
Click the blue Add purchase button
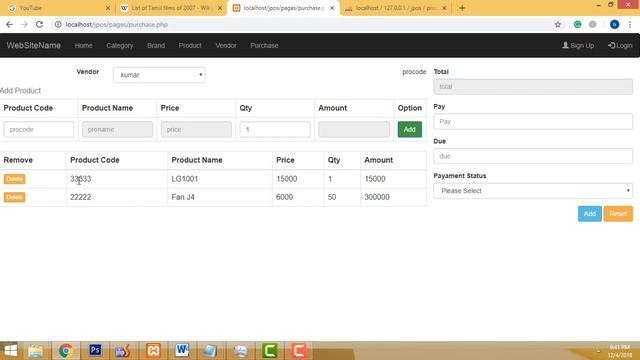click(x=589, y=213)
